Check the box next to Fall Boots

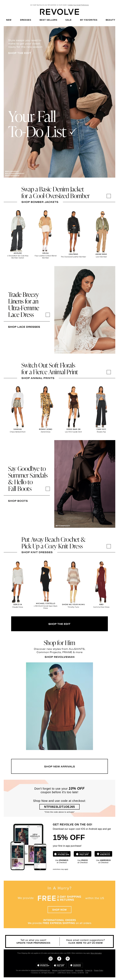pyautogui.click(x=48, y=489)
